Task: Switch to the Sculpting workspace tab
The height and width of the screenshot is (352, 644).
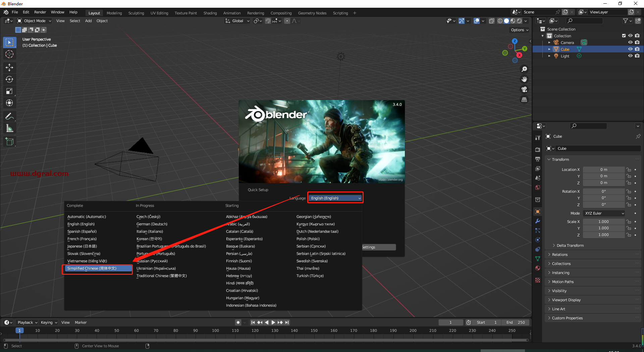Action: pos(136,13)
